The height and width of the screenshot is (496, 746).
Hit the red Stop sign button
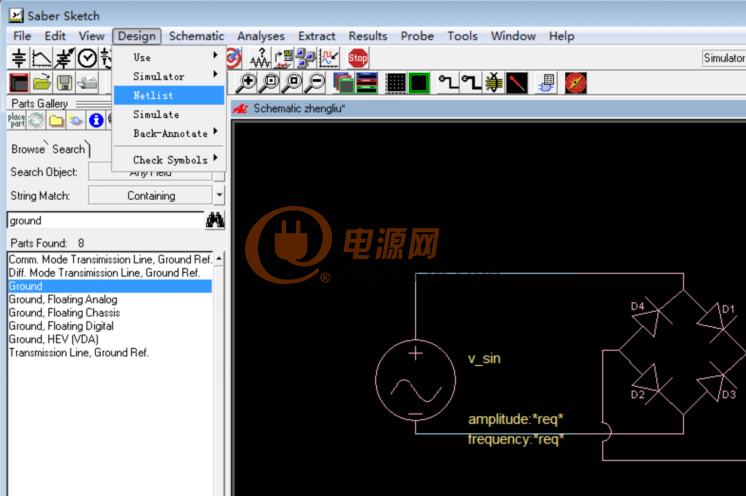[x=357, y=58]
